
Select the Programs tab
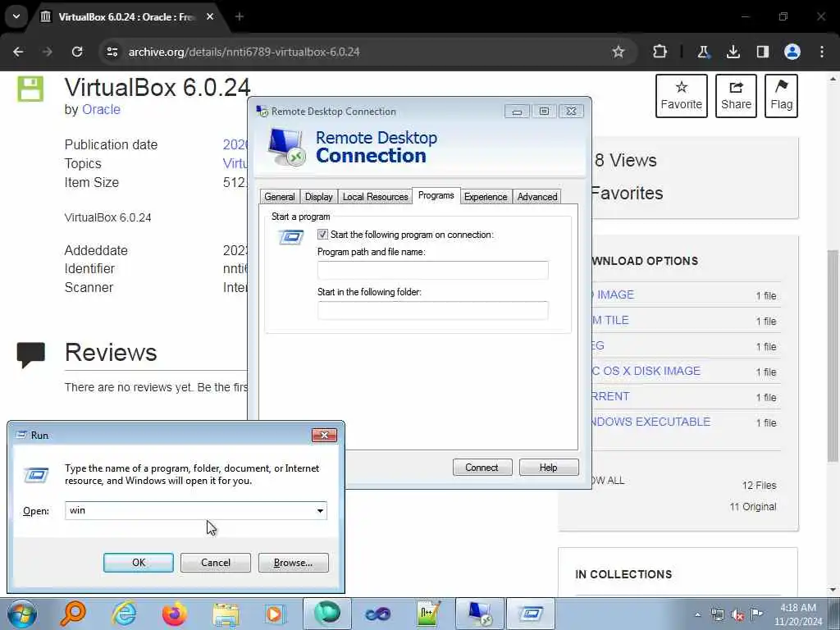436,195
